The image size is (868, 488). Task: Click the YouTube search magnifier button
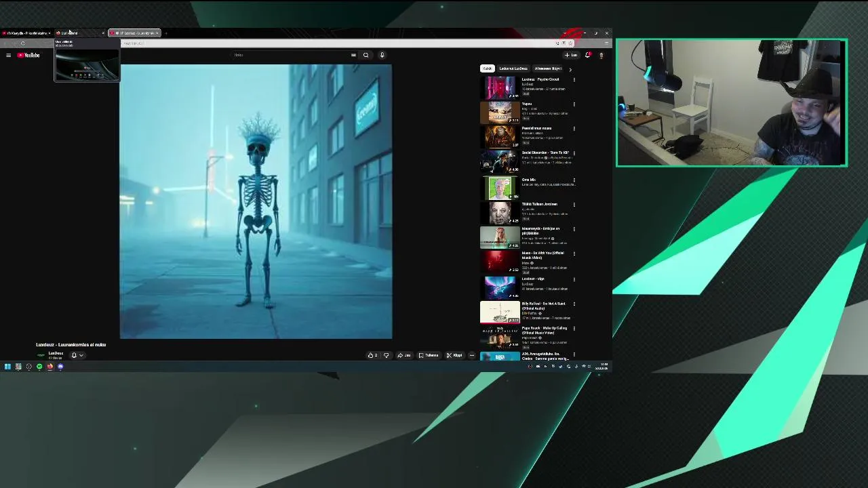point(366,55)
